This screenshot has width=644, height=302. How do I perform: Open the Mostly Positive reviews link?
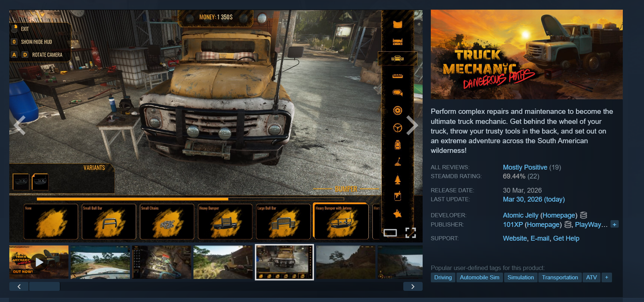(525, 167)
